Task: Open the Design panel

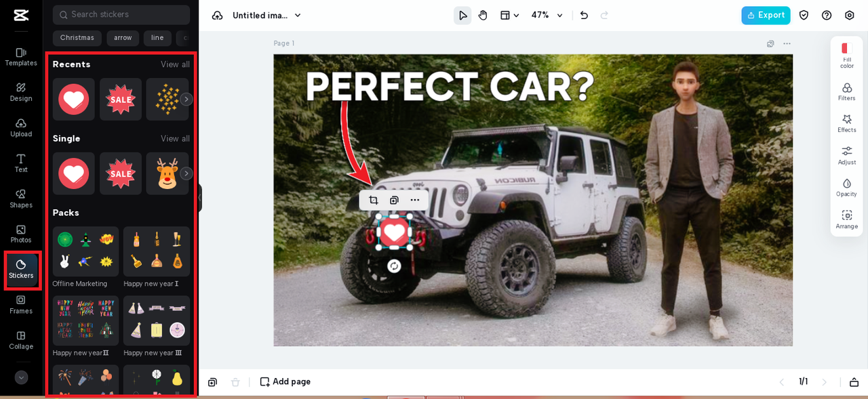Action: point(21,92)
